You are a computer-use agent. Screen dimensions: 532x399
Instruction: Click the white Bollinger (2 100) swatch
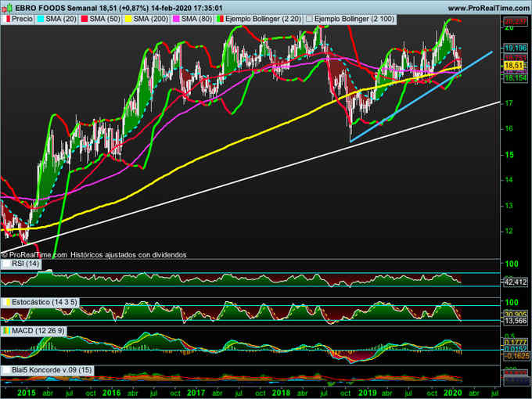coord(310,20)
